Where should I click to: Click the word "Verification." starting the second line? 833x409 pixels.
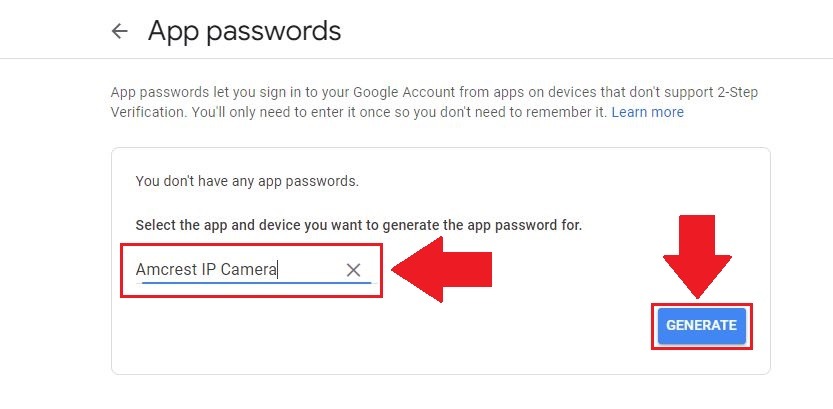click(146, 112)
